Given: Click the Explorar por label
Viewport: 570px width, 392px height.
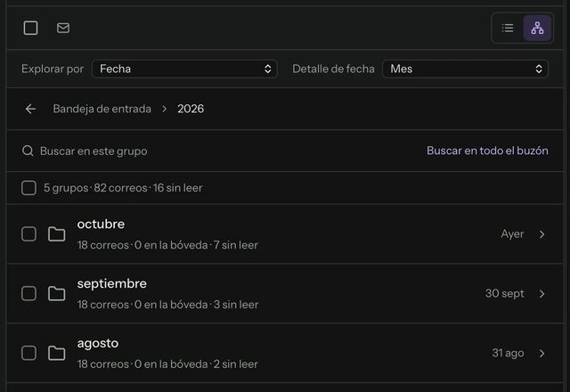Looking at the screenshot, I should coord(53,69).
